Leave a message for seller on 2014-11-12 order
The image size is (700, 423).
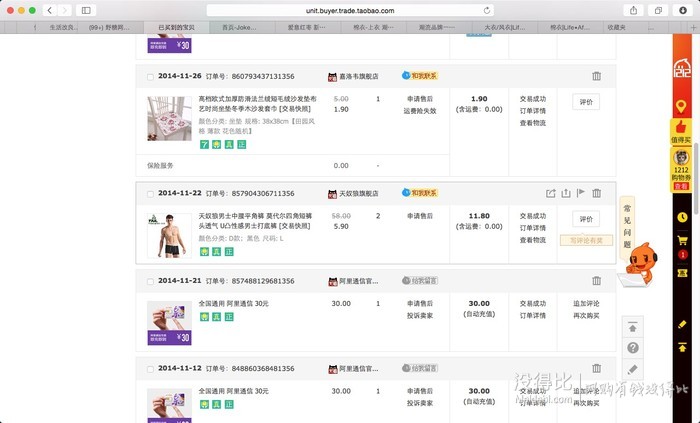[x=420, y=368]
